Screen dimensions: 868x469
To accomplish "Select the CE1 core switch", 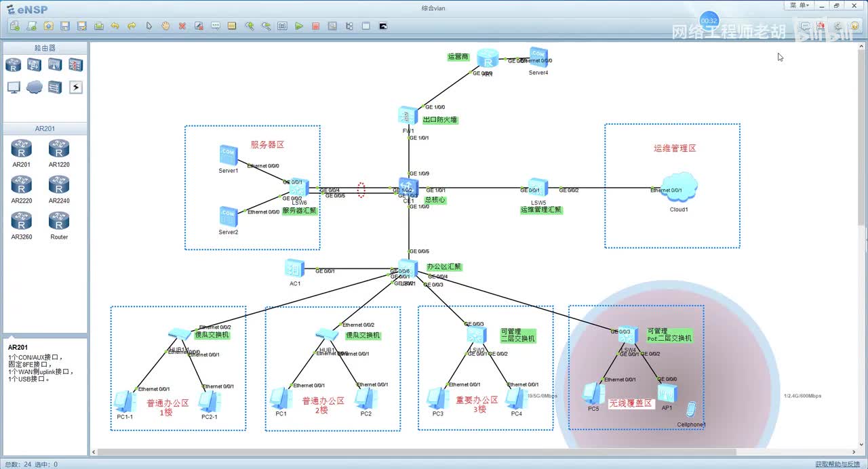I will [x=408, y=186].
